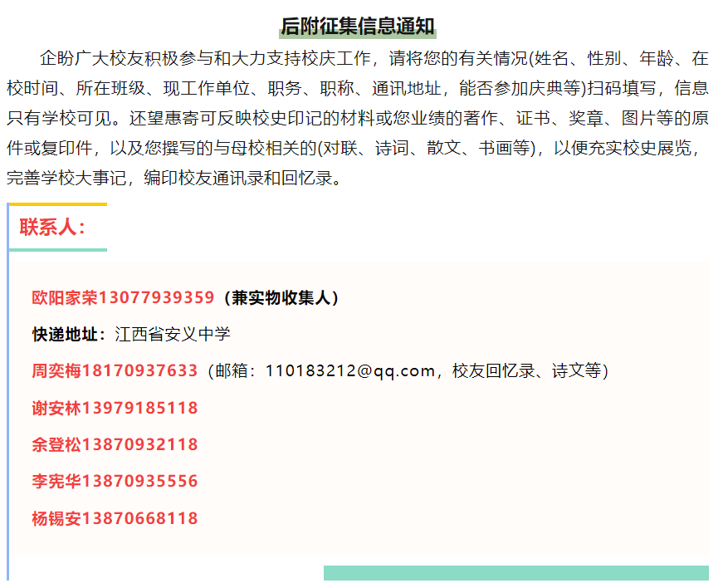Viewport: 728px width, 588px height.
Task: Select contact 欧阳家荣13077939359
Action: (123, 297)
